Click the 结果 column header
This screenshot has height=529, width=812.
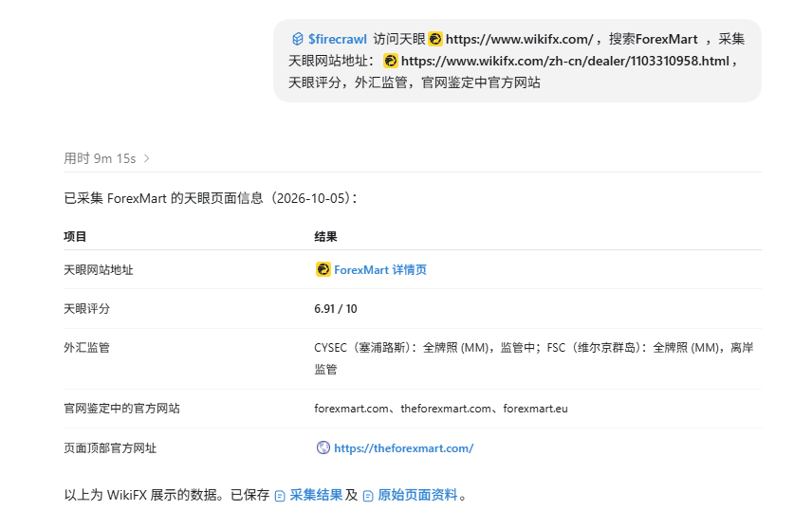point(325,237)
